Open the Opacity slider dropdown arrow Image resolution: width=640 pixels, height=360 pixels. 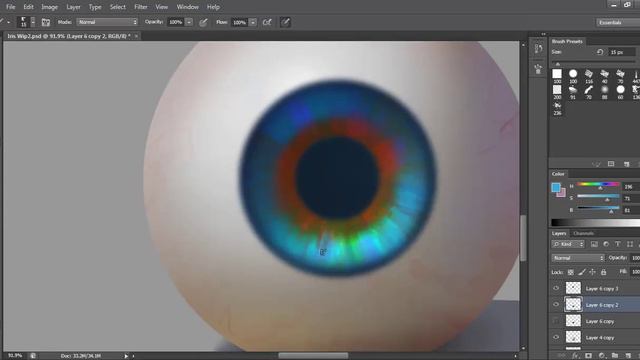[x=189, y=22]
